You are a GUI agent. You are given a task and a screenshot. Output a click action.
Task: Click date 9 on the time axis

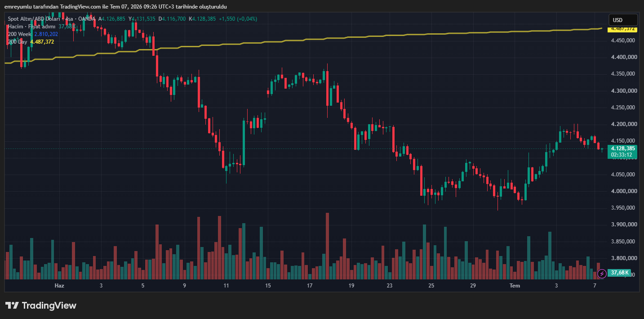(x=185, y=286)
